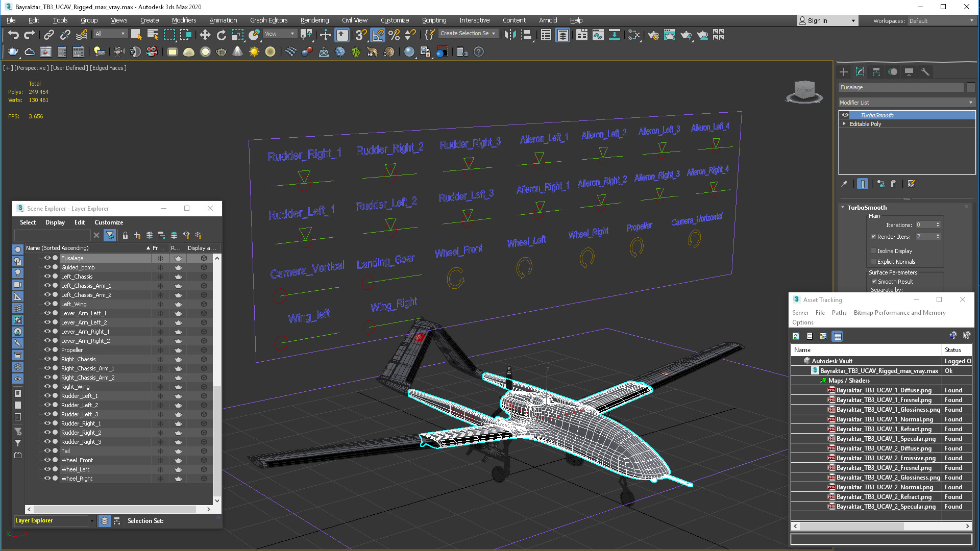Image resolution: width=980 pixels, height=551 pixels.
Task: Click the Fusalage object name field
Action: 901,87
